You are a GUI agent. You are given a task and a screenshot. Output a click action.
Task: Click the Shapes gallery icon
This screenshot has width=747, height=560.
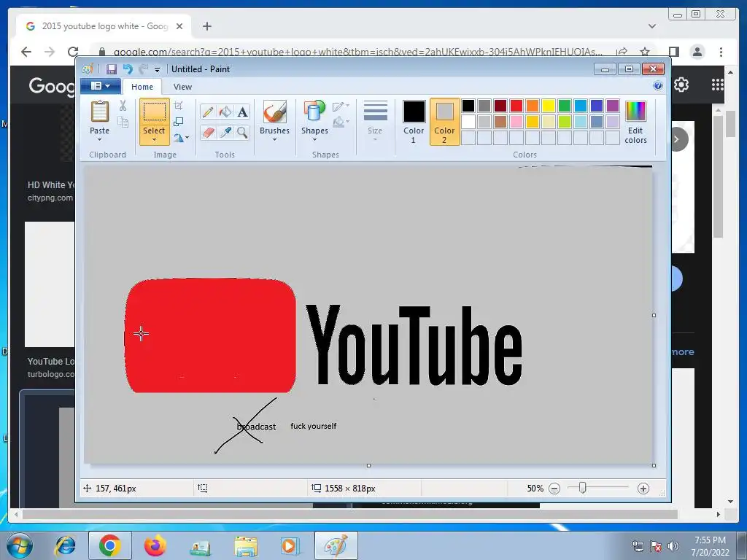(x=314, y=112)
